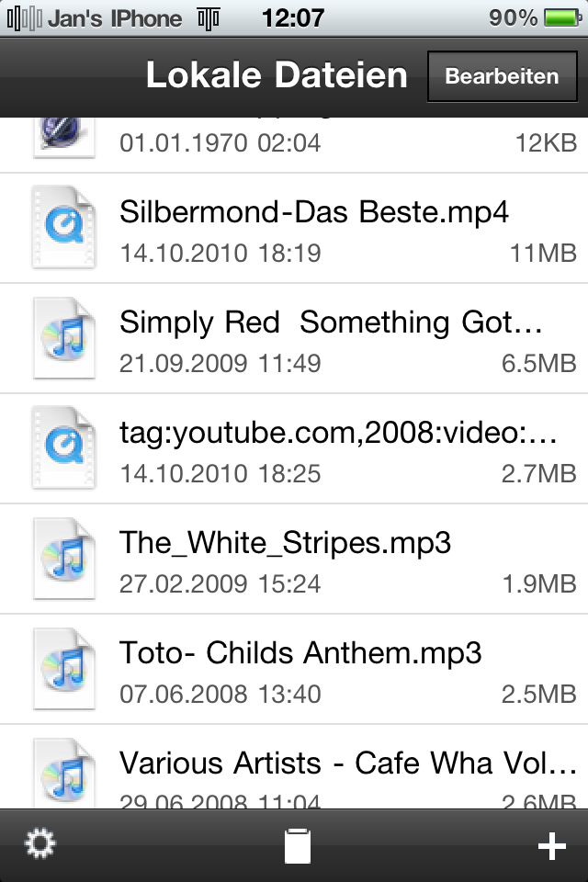Tap the 12:07 status bar clock
Image resolution: width=588 pixels, height=882 pixels.
click(x=293, y=18)
